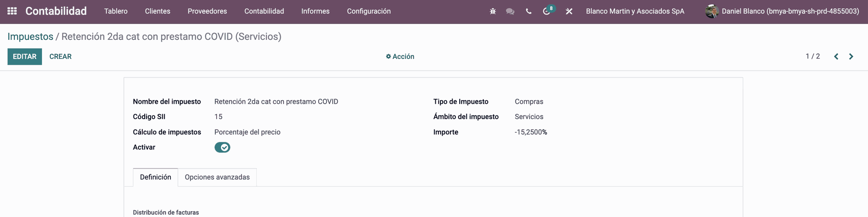The image size is (868, 217).
Task: Click the debug bug icon
Action: (493, 11)
